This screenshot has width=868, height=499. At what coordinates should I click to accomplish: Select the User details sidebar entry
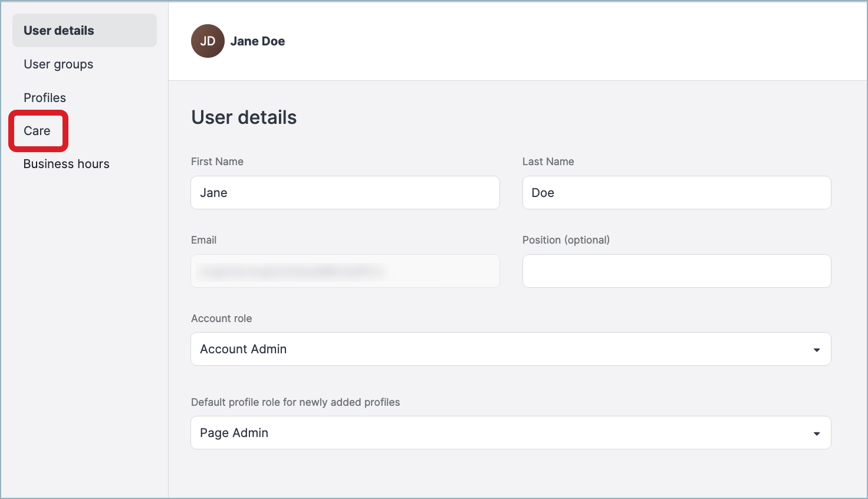[58, 30]
